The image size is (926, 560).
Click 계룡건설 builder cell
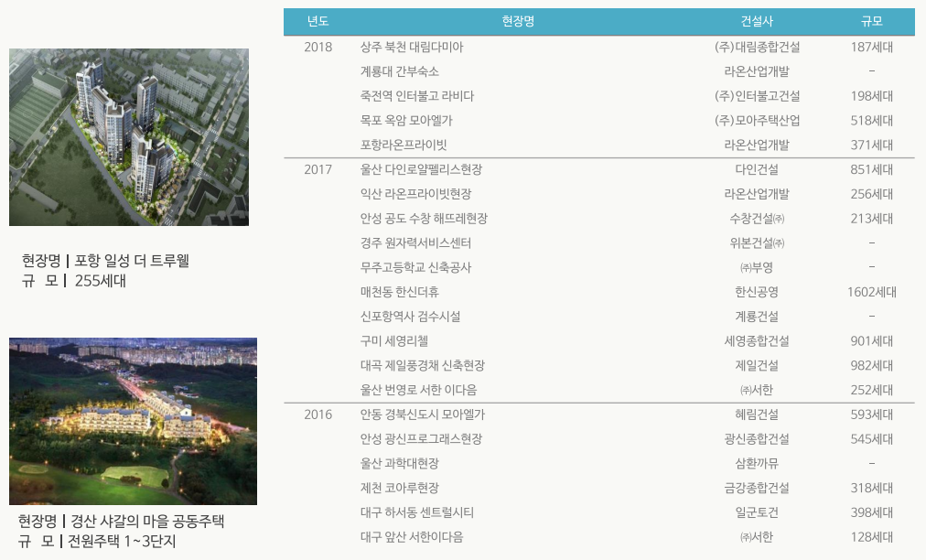(757, 317)
